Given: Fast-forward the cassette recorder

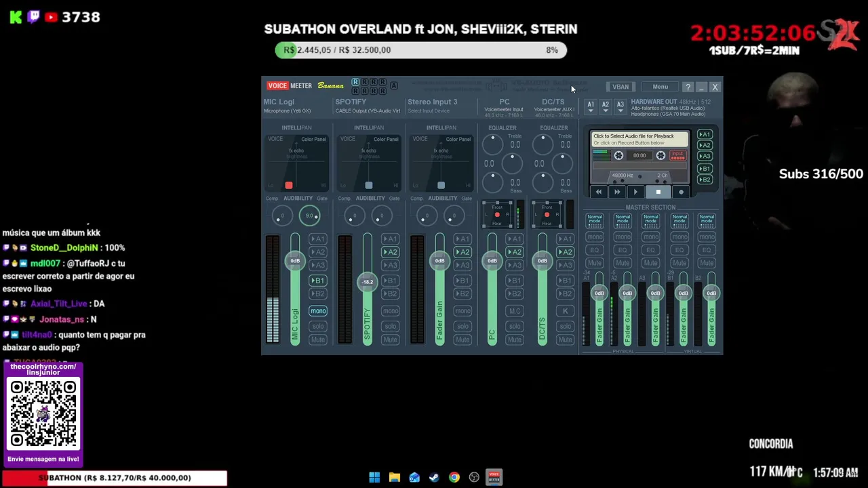Looking at the screenshot, I should 617,192.
